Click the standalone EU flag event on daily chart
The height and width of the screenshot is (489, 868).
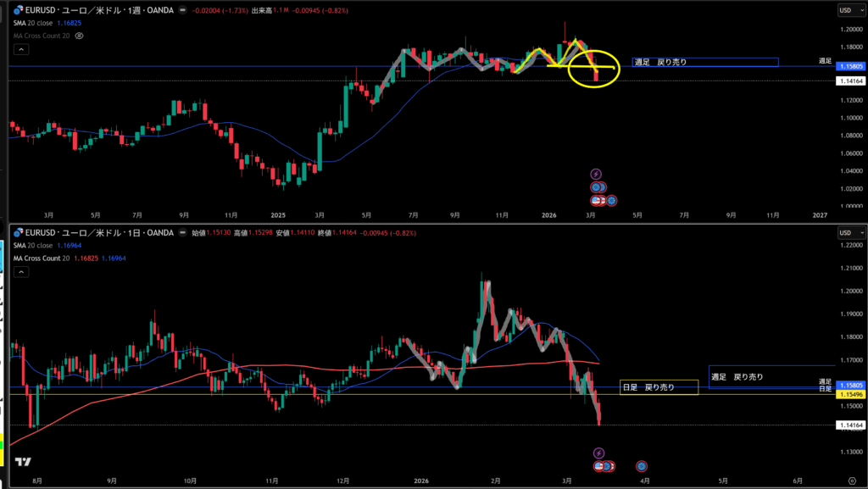coord(642,466)
